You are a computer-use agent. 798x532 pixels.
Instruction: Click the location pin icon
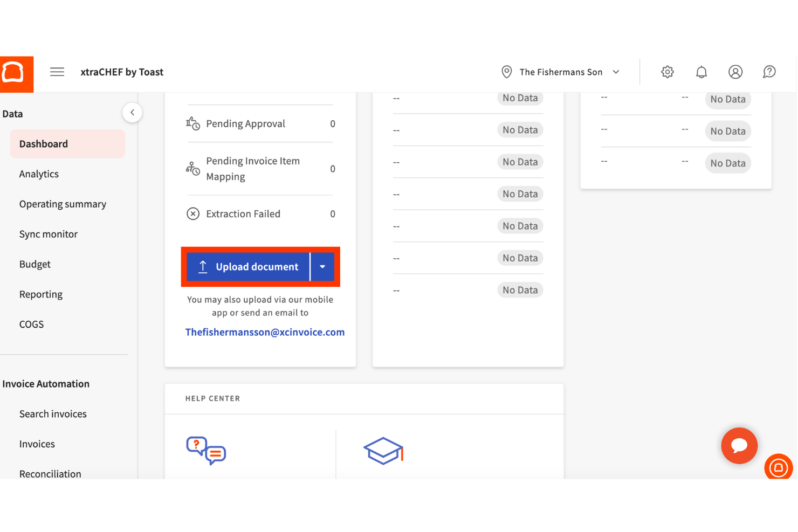(x=506, y=72)
